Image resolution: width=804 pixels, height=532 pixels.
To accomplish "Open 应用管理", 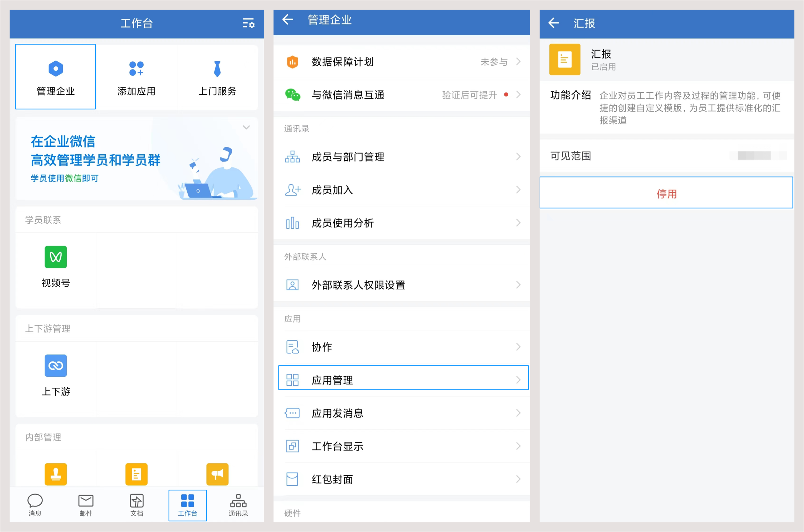I will [x=403, y=378].
